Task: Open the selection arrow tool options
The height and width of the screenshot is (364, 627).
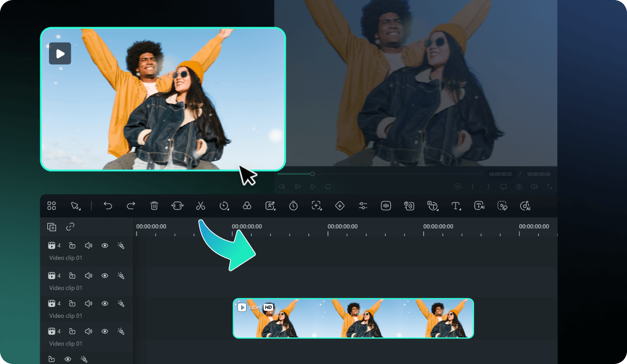Action: (x=75, y=206)
